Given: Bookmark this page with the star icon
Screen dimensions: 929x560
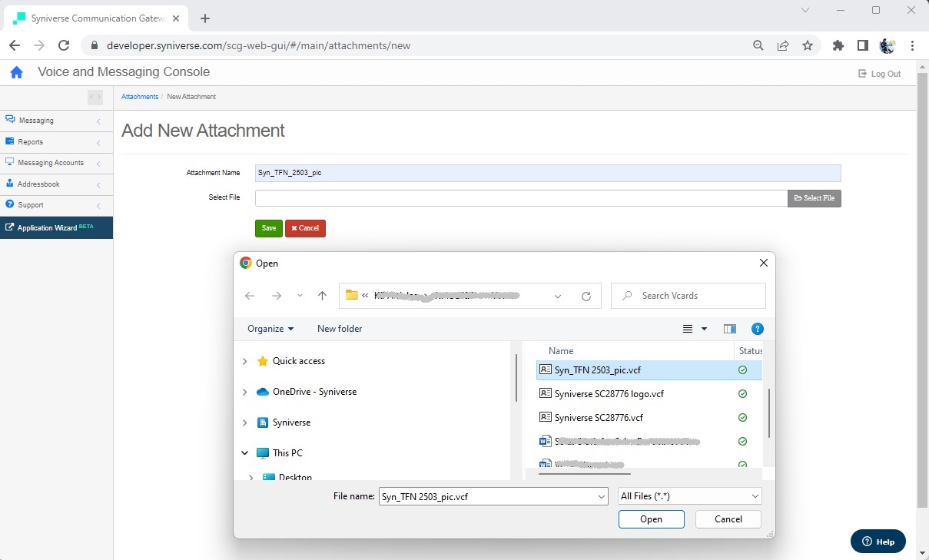Looking at the screenshot, I should (808, 45).
